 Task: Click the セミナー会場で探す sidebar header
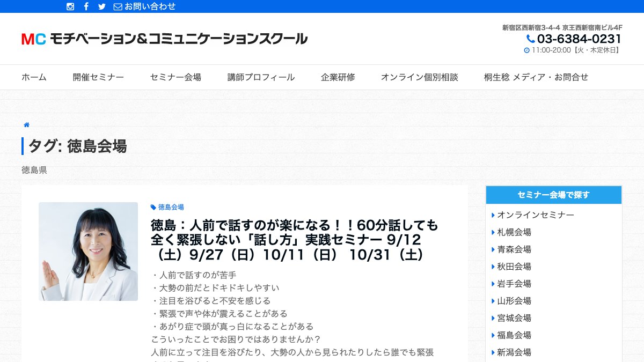(x=554, y=195)
